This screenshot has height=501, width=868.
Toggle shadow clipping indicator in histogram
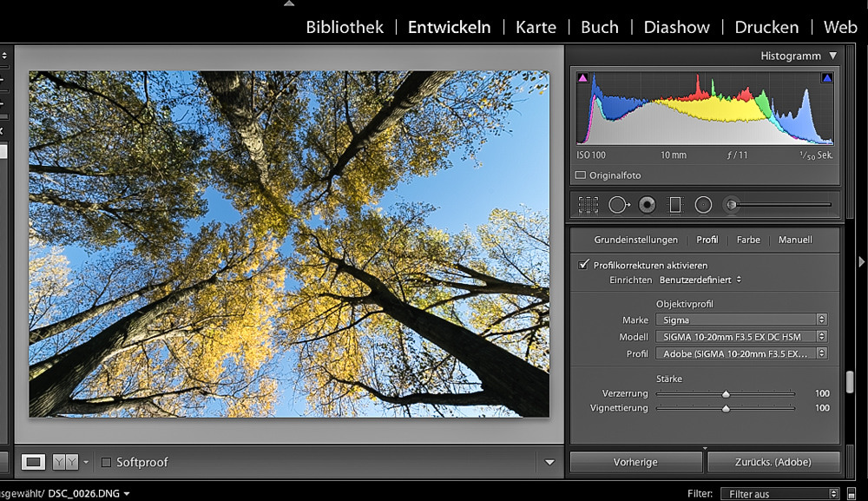[x=582, y=78]
